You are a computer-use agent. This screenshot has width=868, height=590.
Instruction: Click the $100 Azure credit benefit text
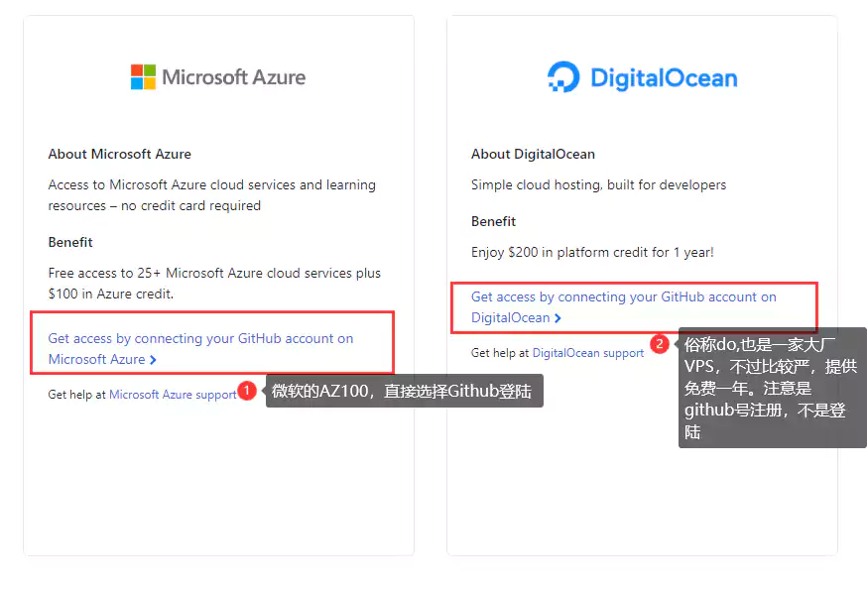(214, 284)
